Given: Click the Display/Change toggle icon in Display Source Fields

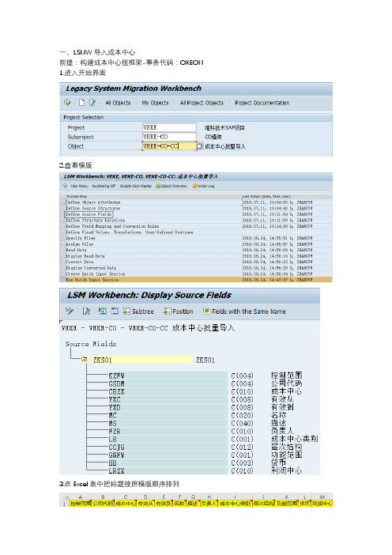Looking at the screenshot, I should [70, 311].
